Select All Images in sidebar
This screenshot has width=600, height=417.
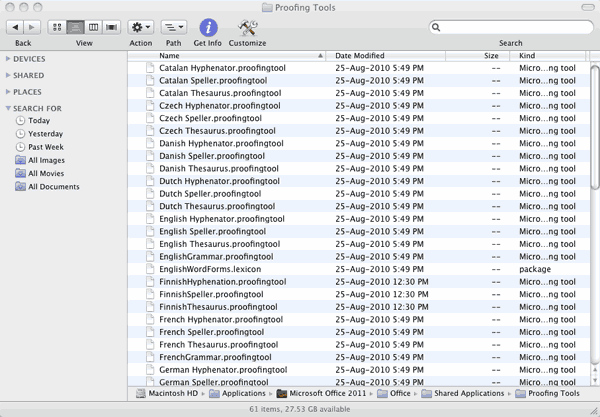tap(46, 160)
